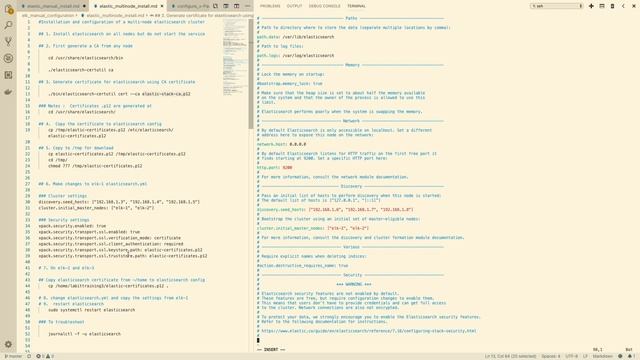
Task: Open the Source Control view
Action: pyautogui.click(x=8, y=42)
